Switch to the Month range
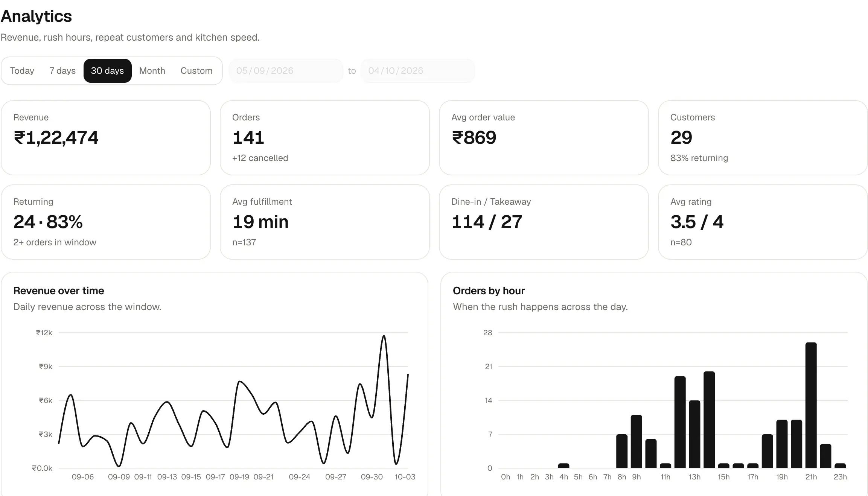The height and width of the screenshot is (496, 868). click(152, 71)
